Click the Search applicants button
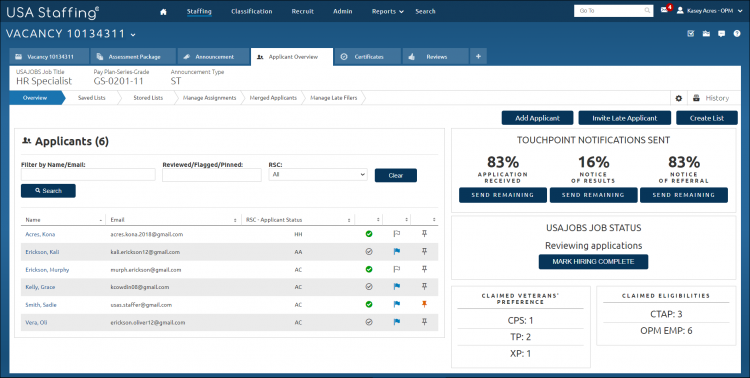Image resolution: width=750 pixels, height=378 pixels. 48,191
